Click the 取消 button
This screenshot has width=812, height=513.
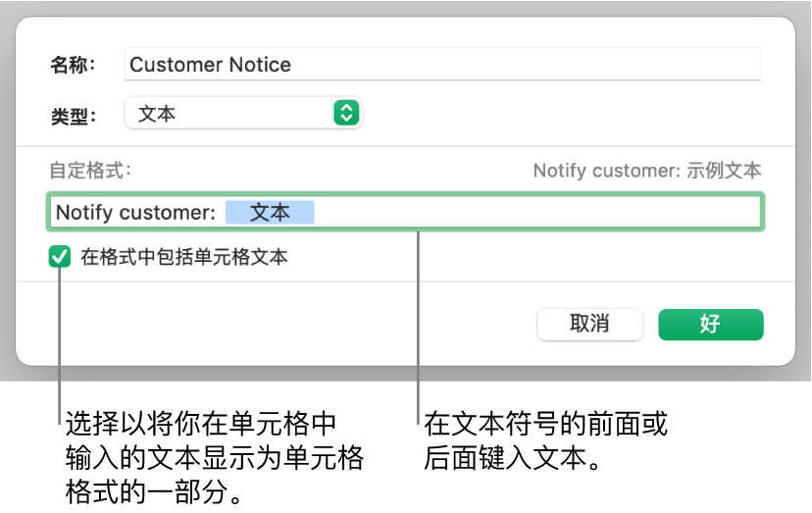tap(589, 325)
